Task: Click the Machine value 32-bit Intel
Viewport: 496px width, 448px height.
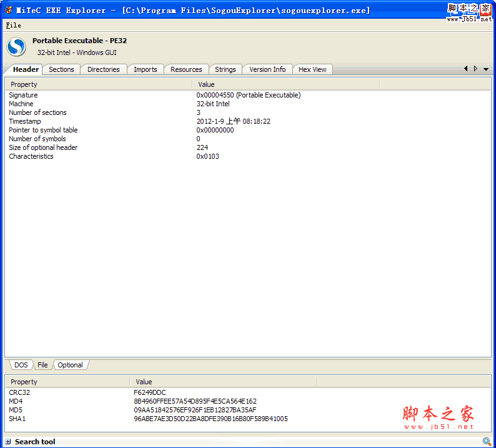Action: pos(213,104)
